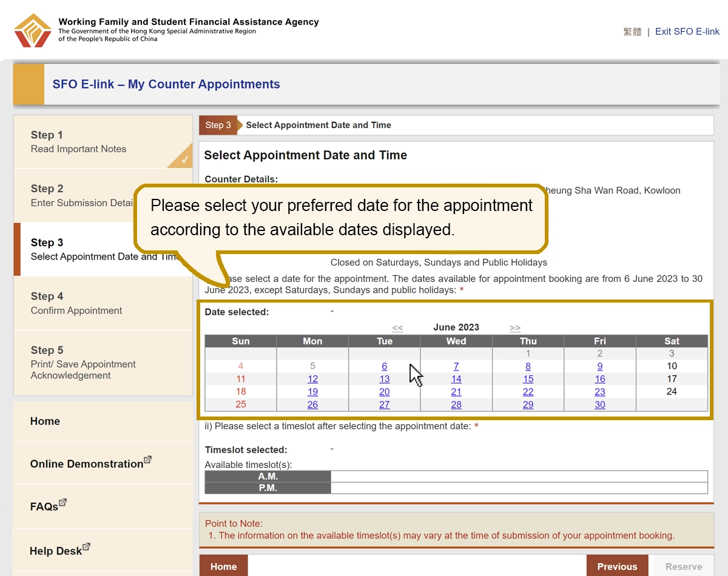Viewport: 728px width, 576px height.
Task: Click the external link icon beside FAQs
Action: point(62,503)
